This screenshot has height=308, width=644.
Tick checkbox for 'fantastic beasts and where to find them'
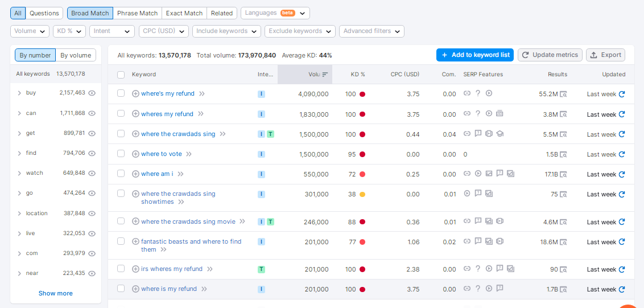(x=121, y=241)
